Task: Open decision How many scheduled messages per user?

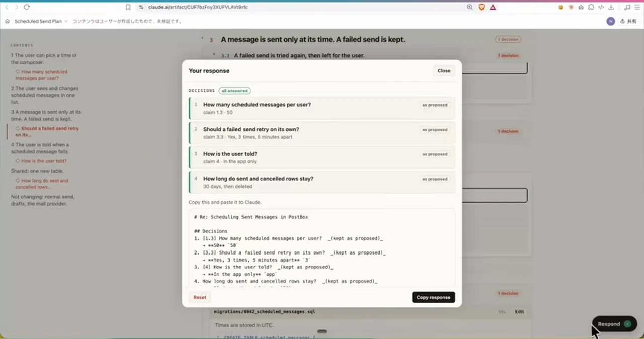Action: click(322, 108)
